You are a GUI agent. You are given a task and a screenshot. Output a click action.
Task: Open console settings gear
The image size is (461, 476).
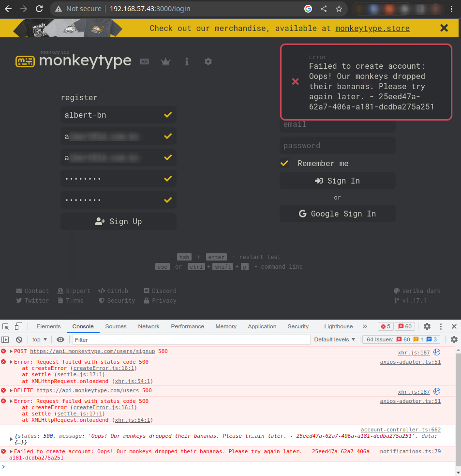tap(454, 340)
